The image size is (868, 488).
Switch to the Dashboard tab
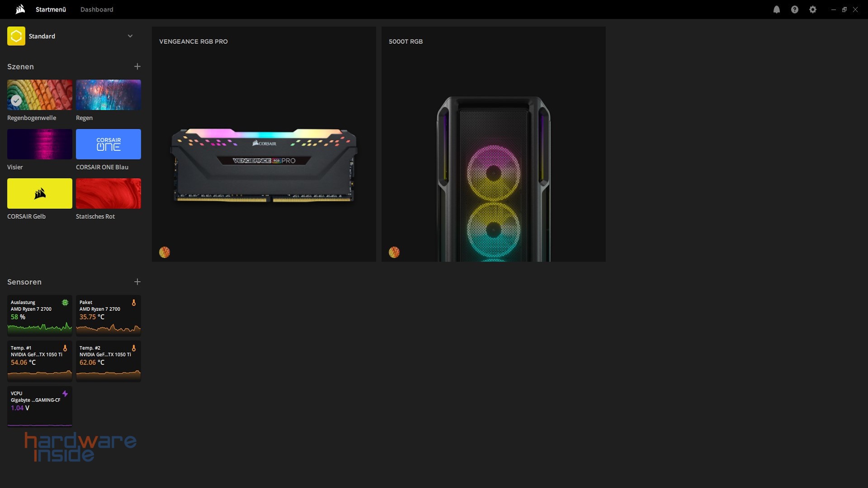point(97,9)
